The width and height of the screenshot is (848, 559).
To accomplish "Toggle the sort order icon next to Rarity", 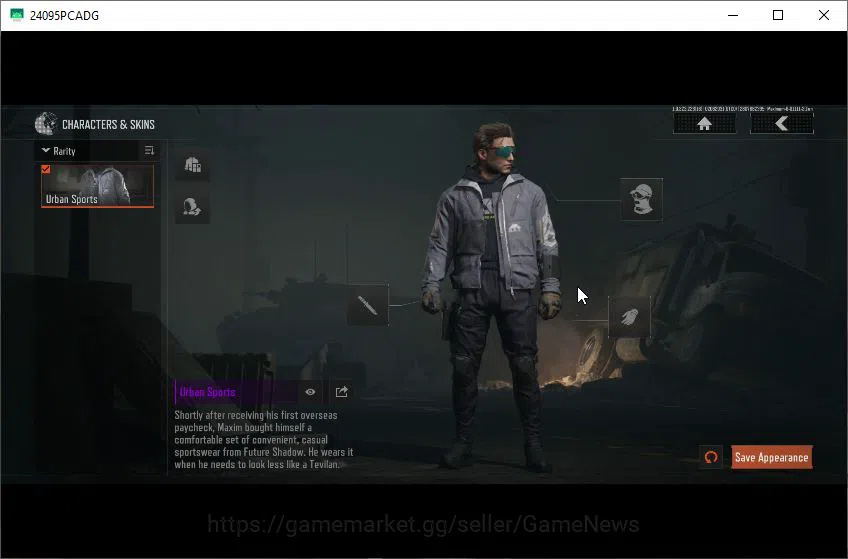I will tap(150, 151).
